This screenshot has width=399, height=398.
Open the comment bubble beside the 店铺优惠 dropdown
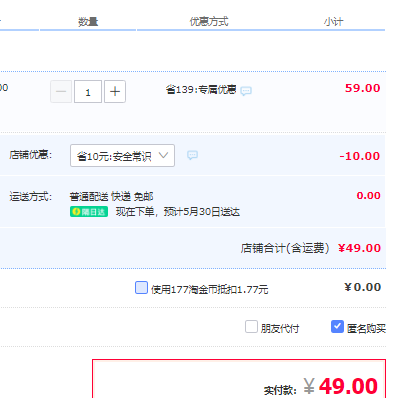tap(192, 155)
